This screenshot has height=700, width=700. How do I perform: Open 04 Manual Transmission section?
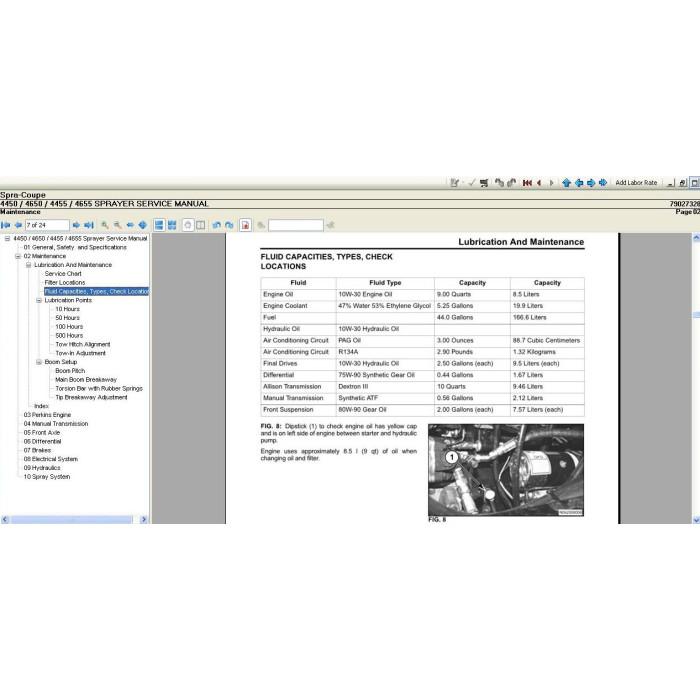click(x=56, y=424)
